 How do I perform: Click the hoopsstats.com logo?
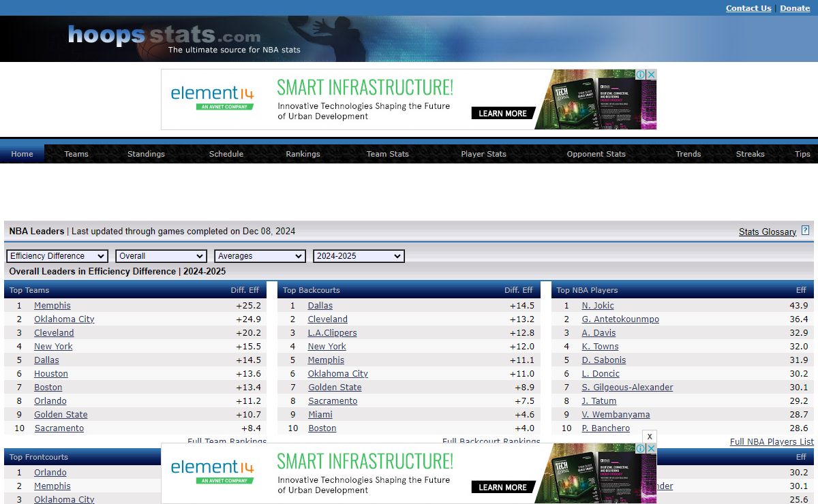pyautogui.click(x=164, y=35)
